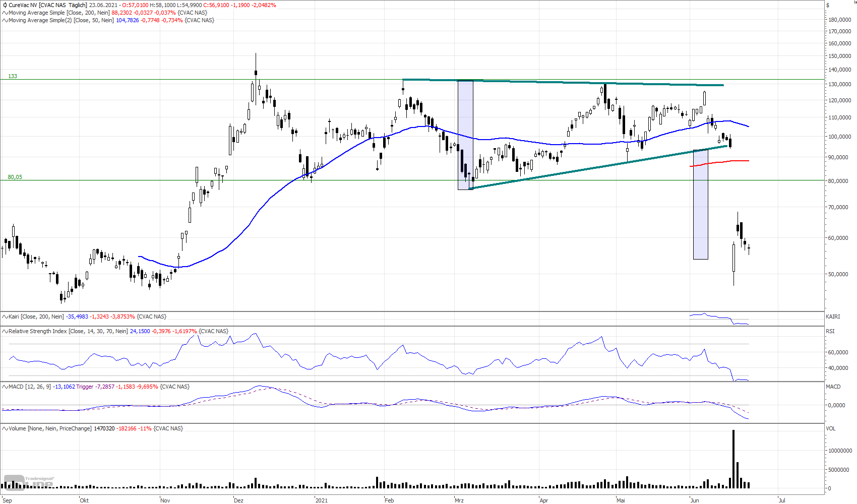Click the wave icon before Moving Average Simple 200
This screenshot has width=857, height=504.
tap(5, 13)
